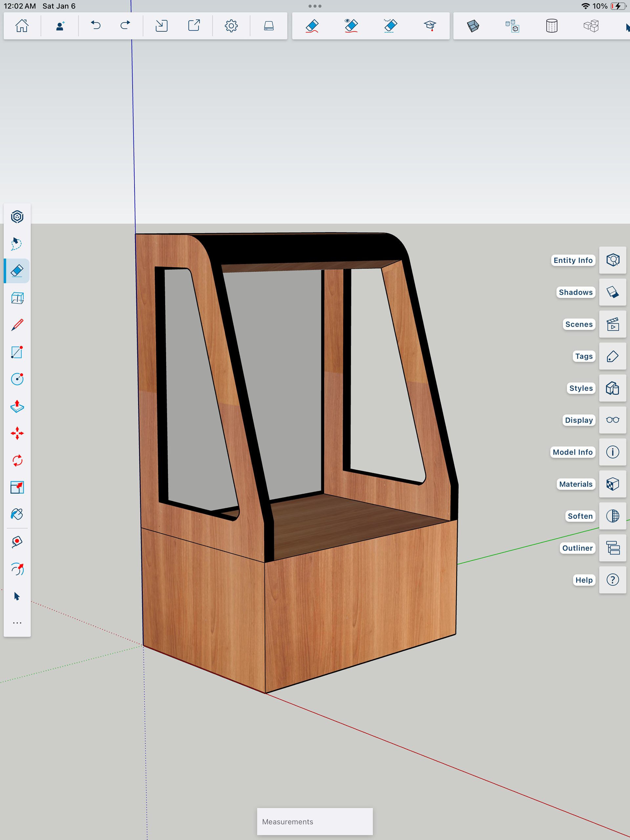The width and height of the screenshot is (630, 840).
Task: Select the Move tool with red arrows
Action: [17, 433]
